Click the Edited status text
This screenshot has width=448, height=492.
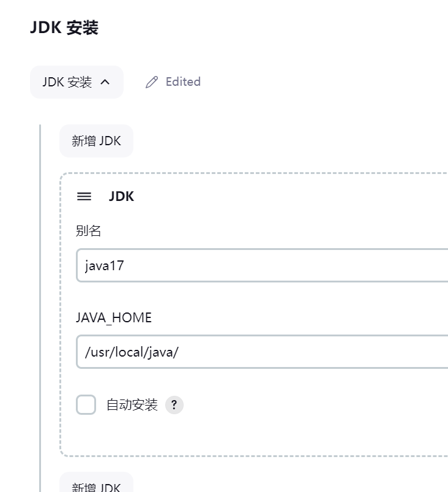pos(183,82)
